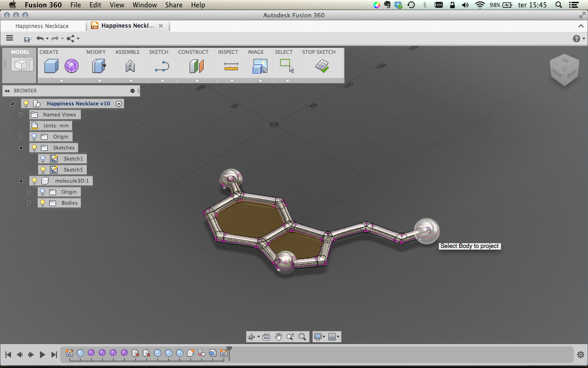Image resolution: width=588 pixels, height=368 pixels.
Task: Toggle light bulb for top-level Origin folder
Action: (34, 137)
